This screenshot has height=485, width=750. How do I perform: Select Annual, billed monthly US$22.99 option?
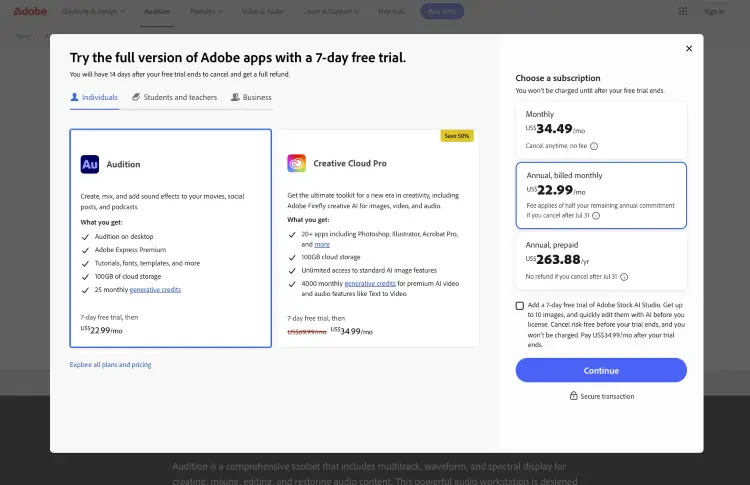coord(601,195)
